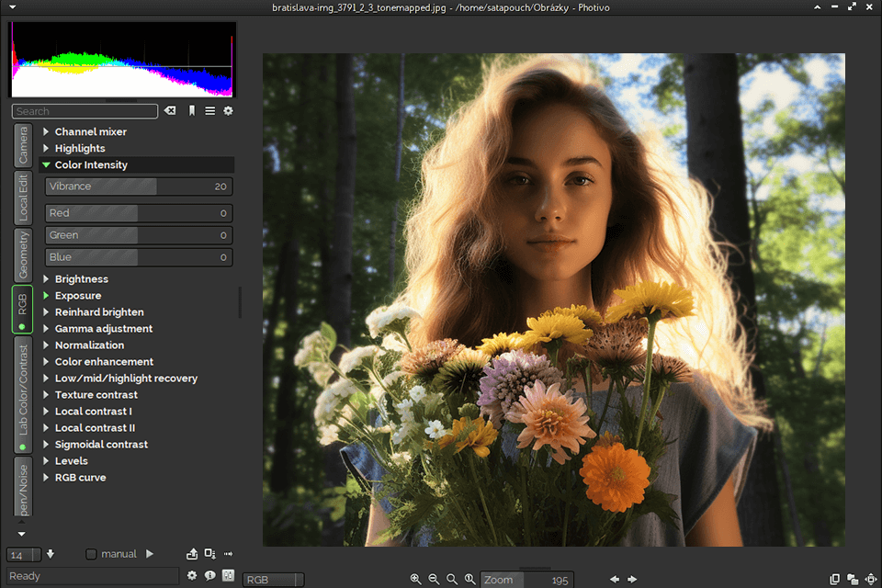Image resolution: width=882 pixels, height=588 pixels.
Task: Go to next image with right arrow
Action: tap(632, 579)
